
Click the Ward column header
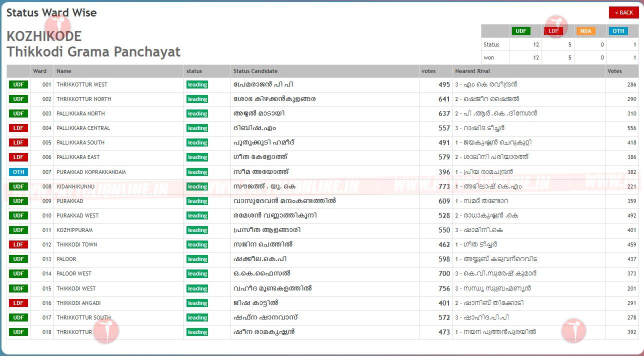click(40, 71)
